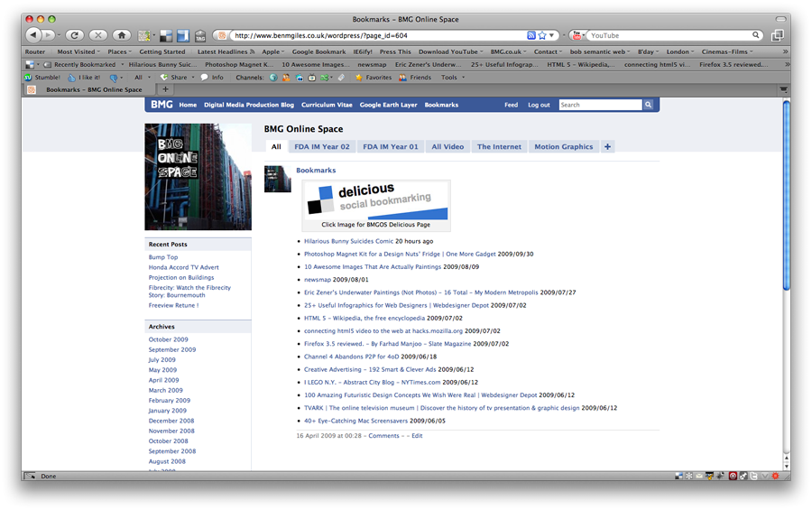Click the TV video channel icon
This screenshot has width=812, height=510.
tap(312, 78)
